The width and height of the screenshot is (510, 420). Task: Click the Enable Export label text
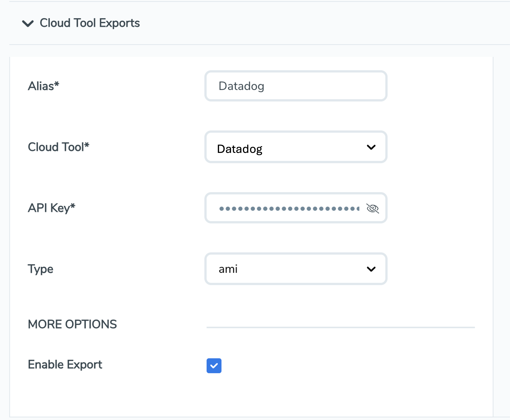pyautogui.click(x=65, y=365)
